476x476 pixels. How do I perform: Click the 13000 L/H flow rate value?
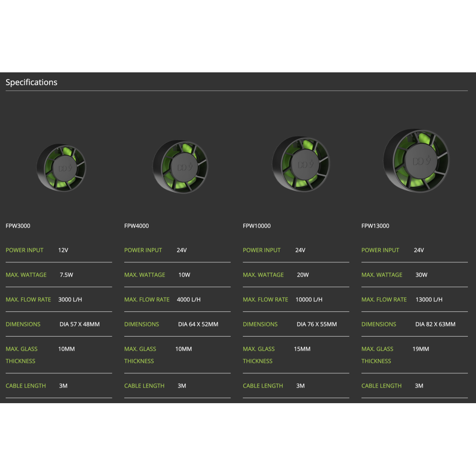(x=429, y=299)
